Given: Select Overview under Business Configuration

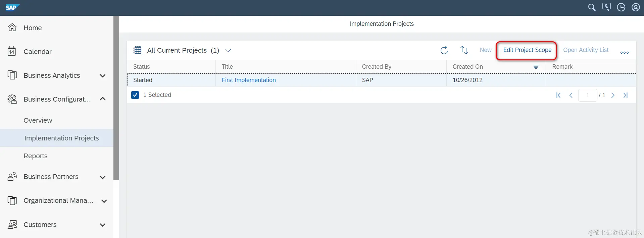Looking at the screenshot, I should (38, 120).
